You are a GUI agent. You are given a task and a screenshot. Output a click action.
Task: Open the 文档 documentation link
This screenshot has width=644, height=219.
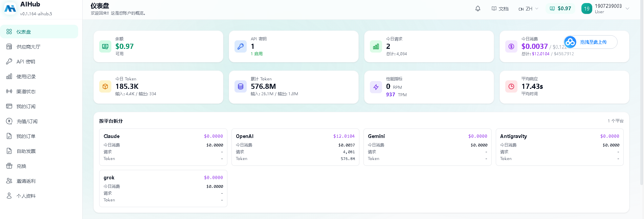pyautogui.click(x=500, y=8)
